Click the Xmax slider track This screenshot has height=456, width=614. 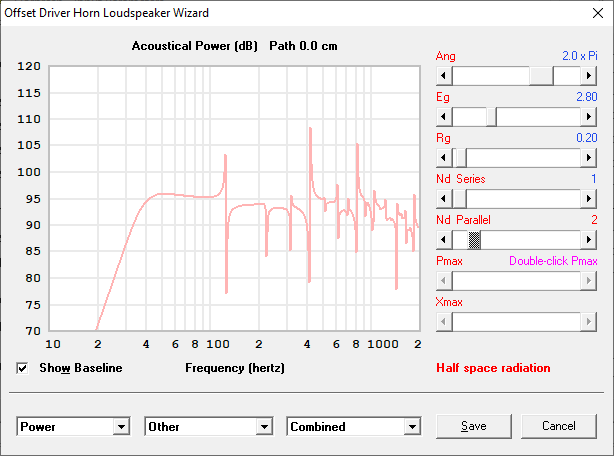point(516,322)
